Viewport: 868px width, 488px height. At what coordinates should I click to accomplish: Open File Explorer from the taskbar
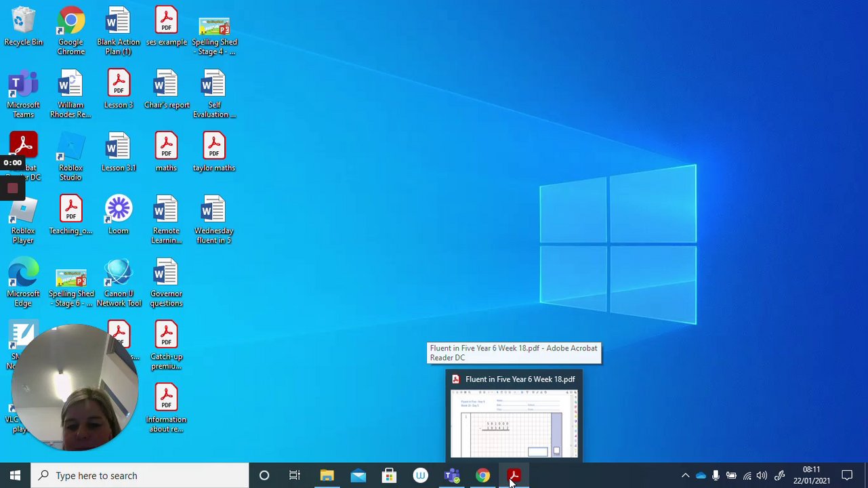pyautogui.click(x=327, y=476)
